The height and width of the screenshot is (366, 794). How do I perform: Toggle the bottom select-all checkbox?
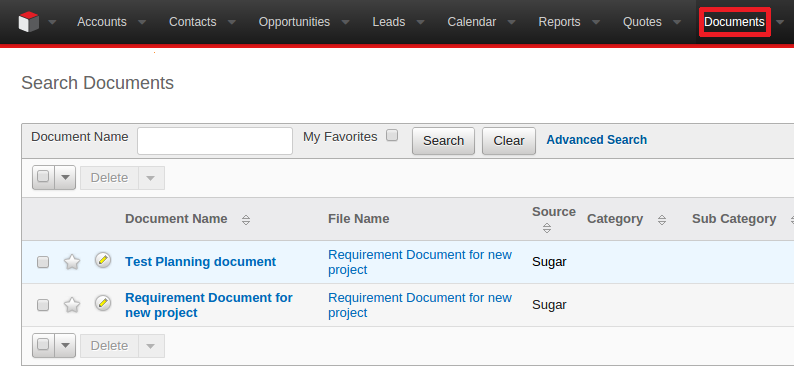pyautogui.click(x=43, y=344)
